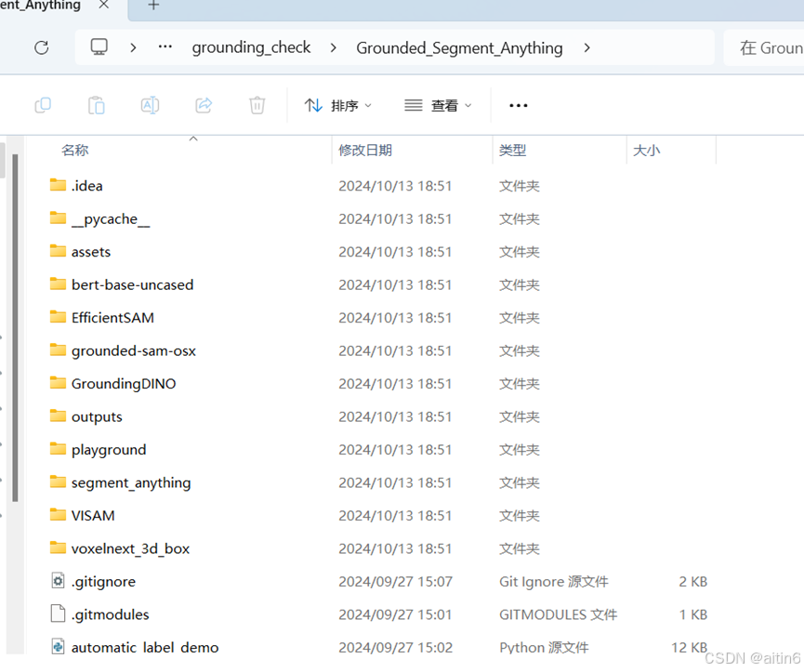Viewport: 804px width, 672px height.
Task: Click the date 2024/09/27 15:01
Action: tap(395, 614)
